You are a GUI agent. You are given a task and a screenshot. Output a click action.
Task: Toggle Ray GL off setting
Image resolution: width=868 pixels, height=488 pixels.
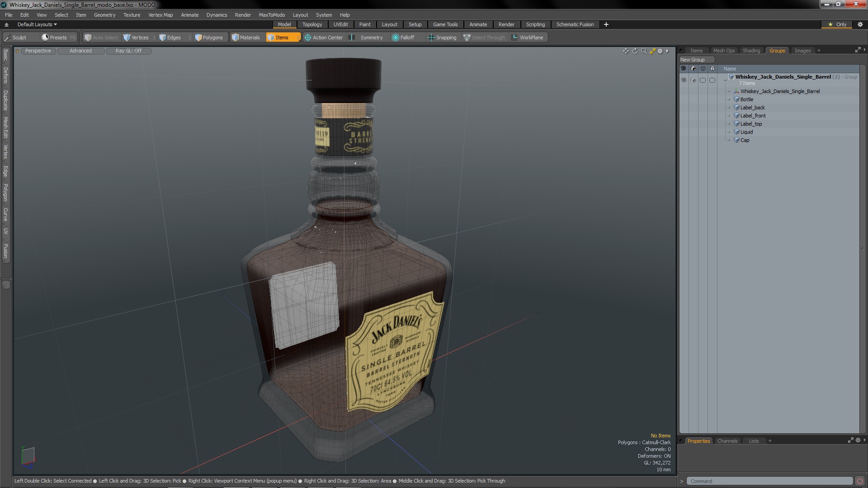coord(128,51)
